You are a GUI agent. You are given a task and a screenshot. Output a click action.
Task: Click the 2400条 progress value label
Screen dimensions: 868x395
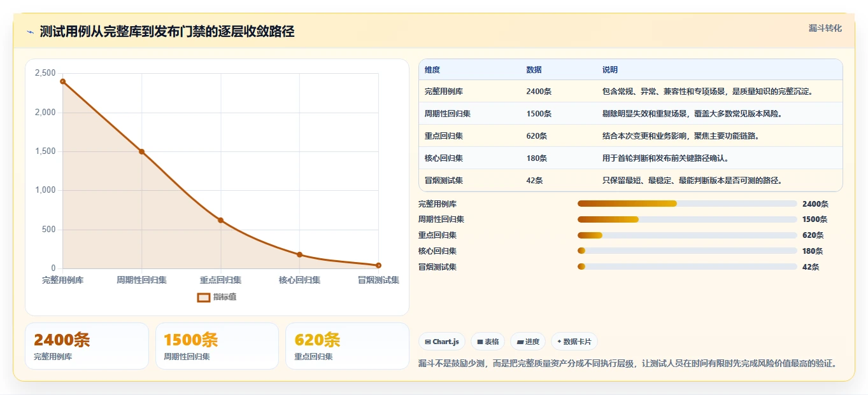click(x=815, y=204)
